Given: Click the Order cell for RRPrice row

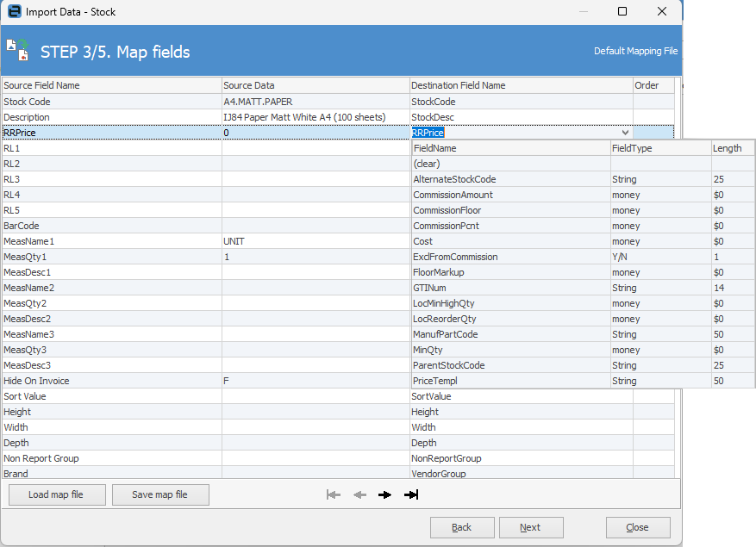Looking at the screenshot, I should pos(653,133).
